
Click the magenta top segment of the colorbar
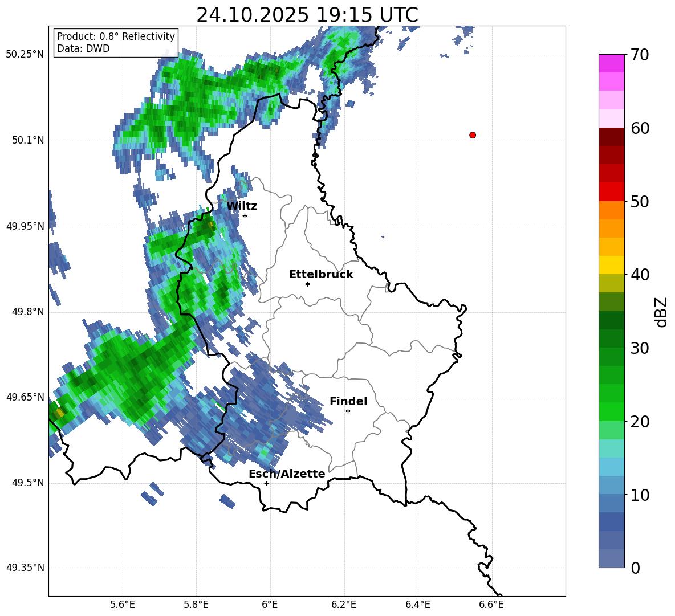[x=611, y=64]
